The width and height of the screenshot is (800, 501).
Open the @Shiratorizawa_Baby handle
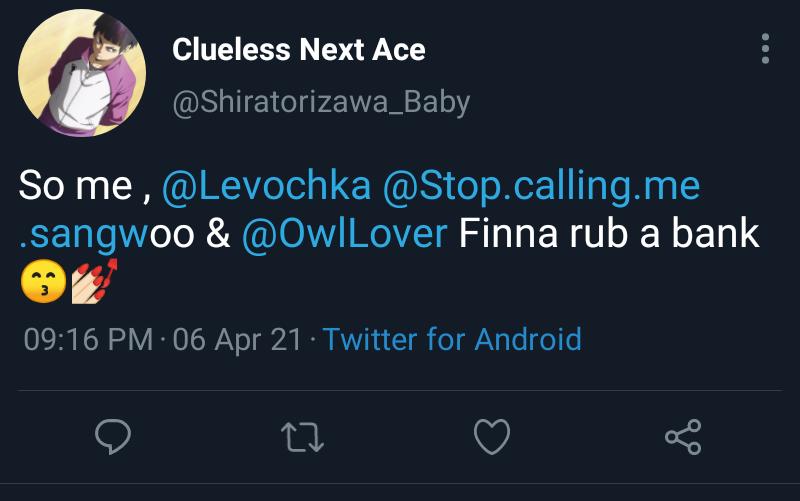point(320,102)
